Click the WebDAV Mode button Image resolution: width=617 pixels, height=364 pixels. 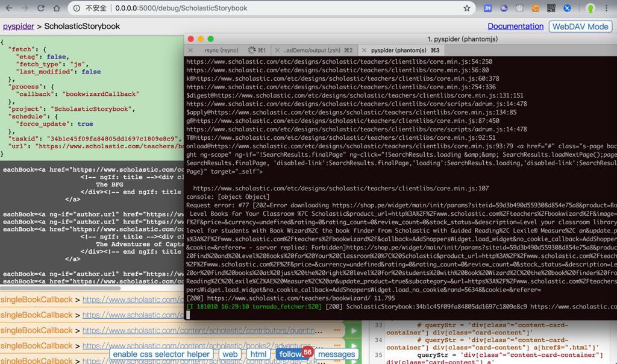tap(580, 27)
